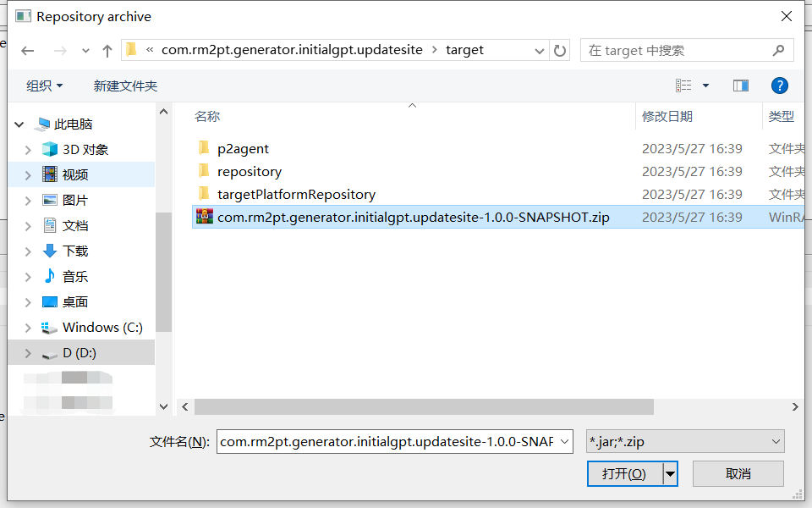Open the help question mark icon
The height and width of the screenshot is (508, 812).
point(780,86)
